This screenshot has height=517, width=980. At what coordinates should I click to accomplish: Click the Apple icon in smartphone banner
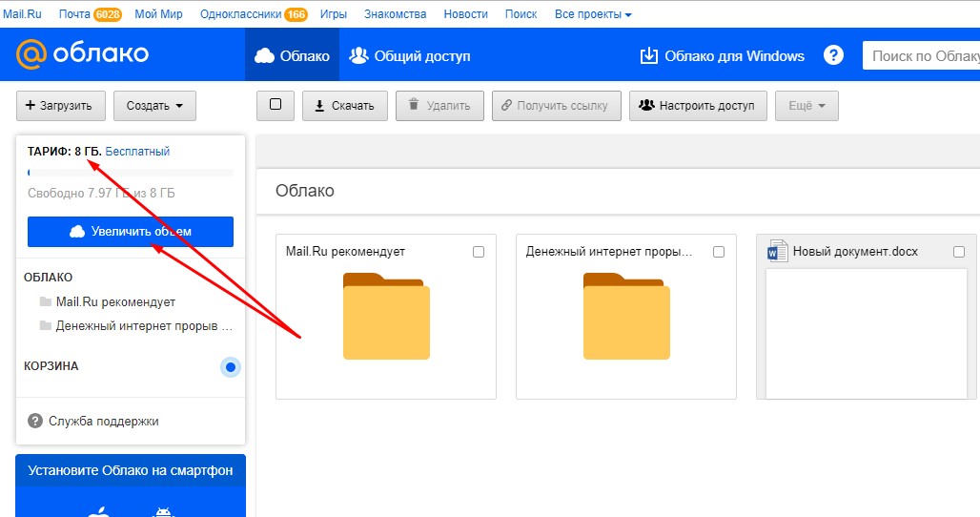coord(99,512)
